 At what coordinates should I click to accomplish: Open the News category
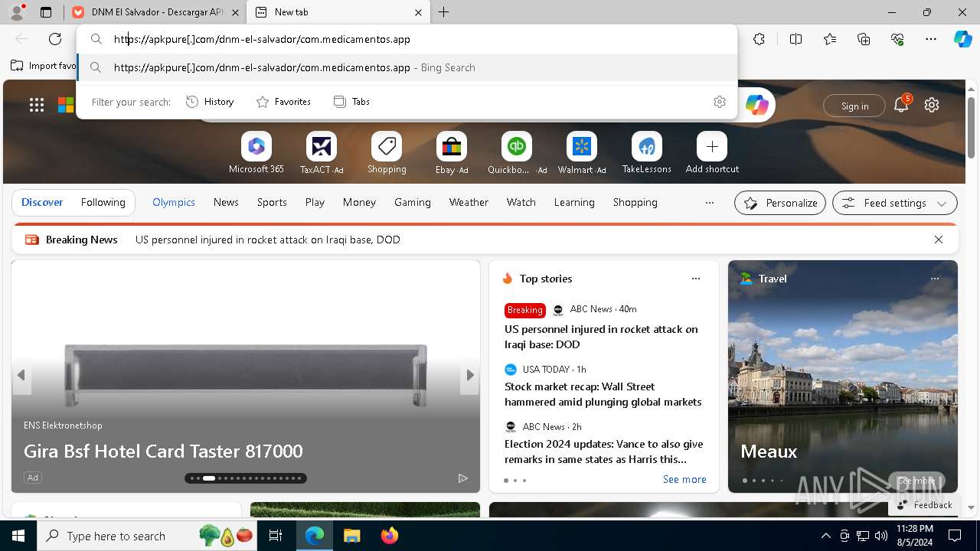[x=226, y=202]
